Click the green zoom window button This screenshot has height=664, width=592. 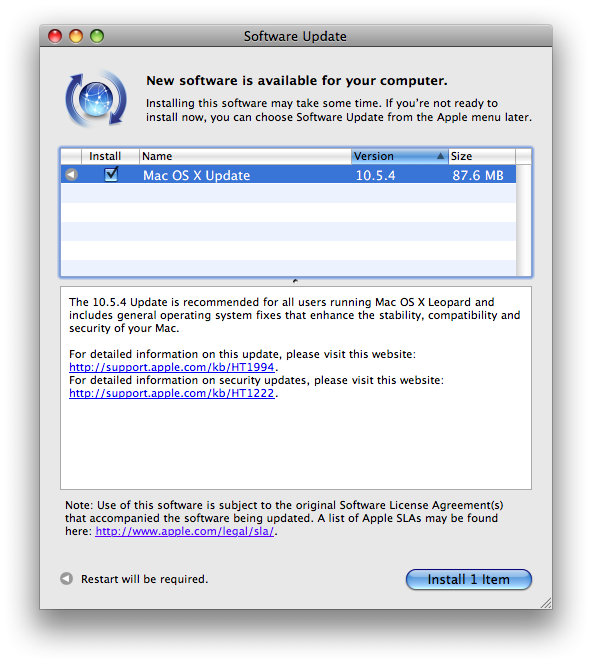click(97, 36)
